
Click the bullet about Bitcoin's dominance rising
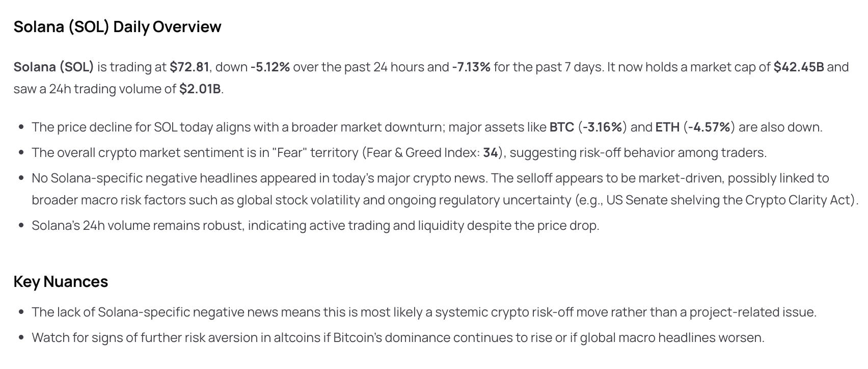coord(398,337)
